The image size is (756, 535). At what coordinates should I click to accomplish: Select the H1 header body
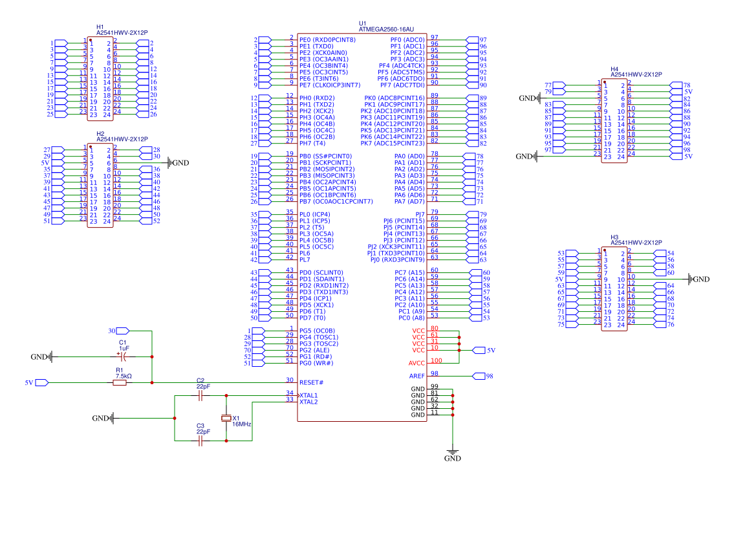tap(100, 79)
